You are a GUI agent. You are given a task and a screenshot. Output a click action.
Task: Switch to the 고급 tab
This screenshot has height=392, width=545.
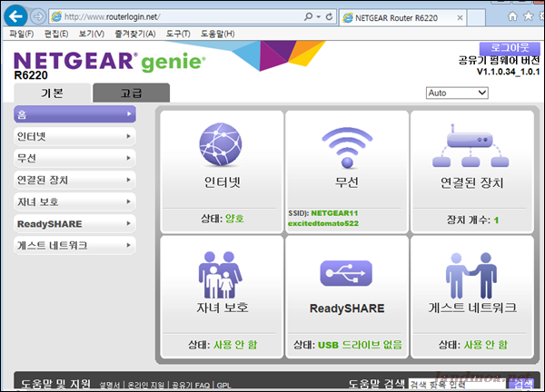[132, 93]
